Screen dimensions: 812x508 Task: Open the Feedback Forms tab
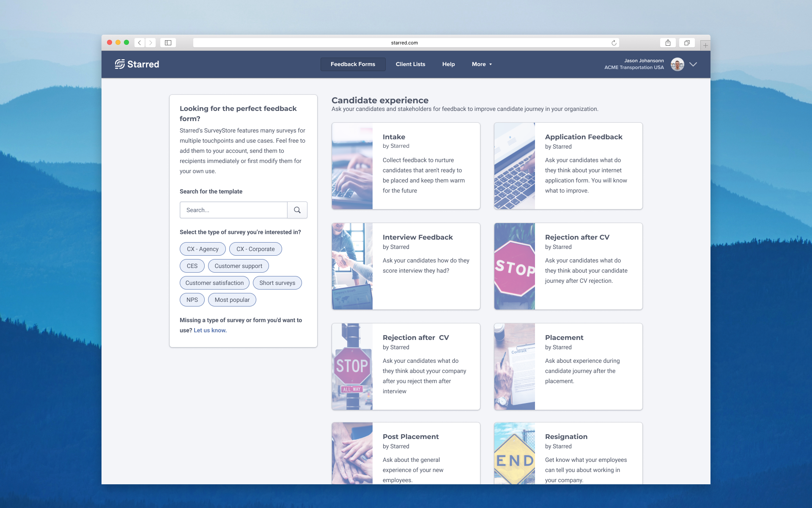353,64
